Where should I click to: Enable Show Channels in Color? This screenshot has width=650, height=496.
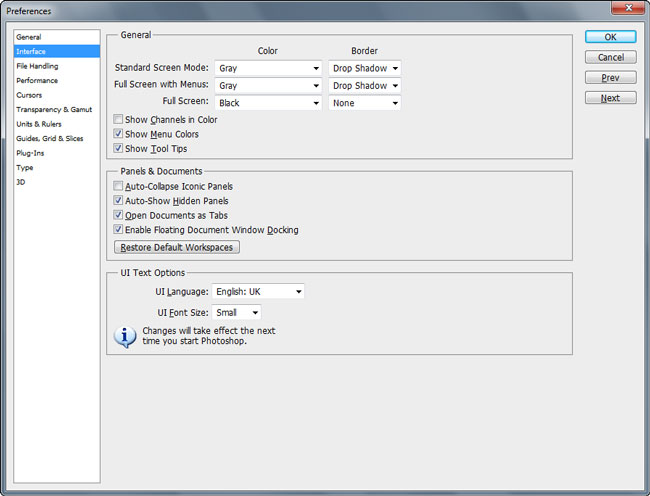tap(119, 120)
